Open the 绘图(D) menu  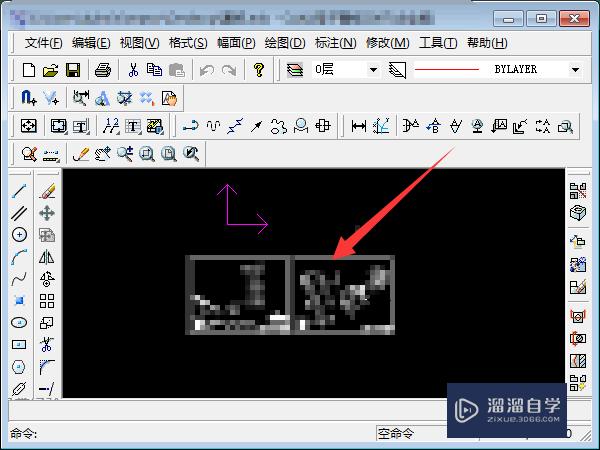click(x=285, y=42)
